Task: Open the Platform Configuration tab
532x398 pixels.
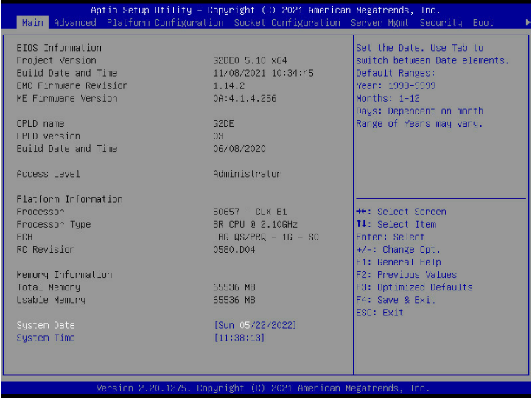Action: click(x=165, y=23)
